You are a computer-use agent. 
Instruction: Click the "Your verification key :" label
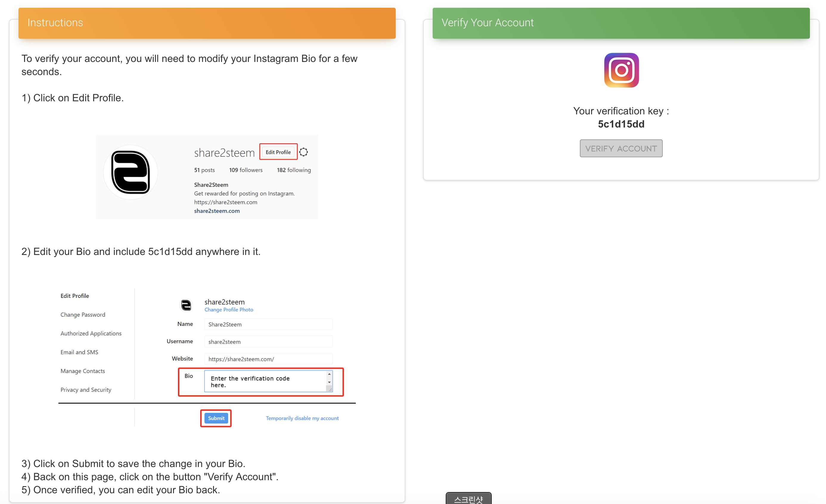pos(621,111)
